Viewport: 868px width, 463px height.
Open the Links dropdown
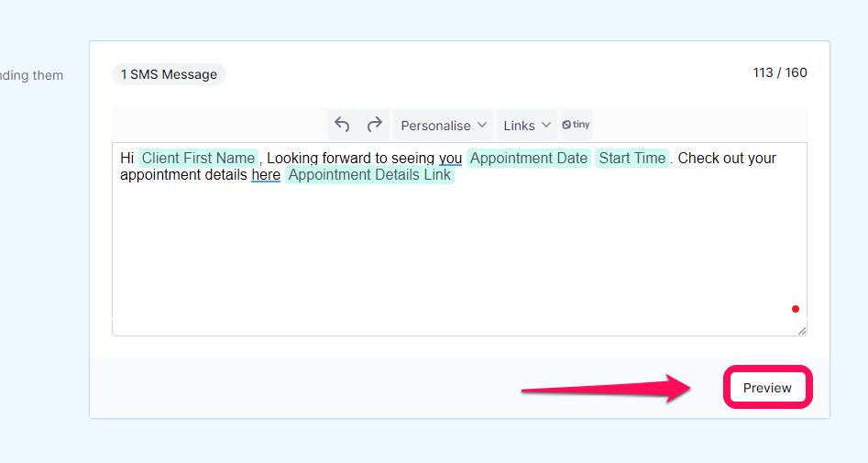(526, 126)
